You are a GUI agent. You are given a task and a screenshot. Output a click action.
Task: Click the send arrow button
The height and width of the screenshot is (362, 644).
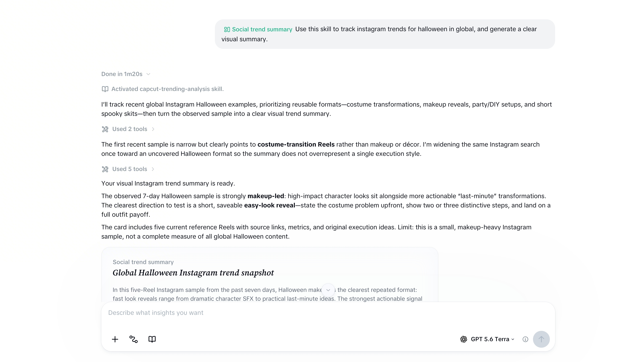point(541,339)
